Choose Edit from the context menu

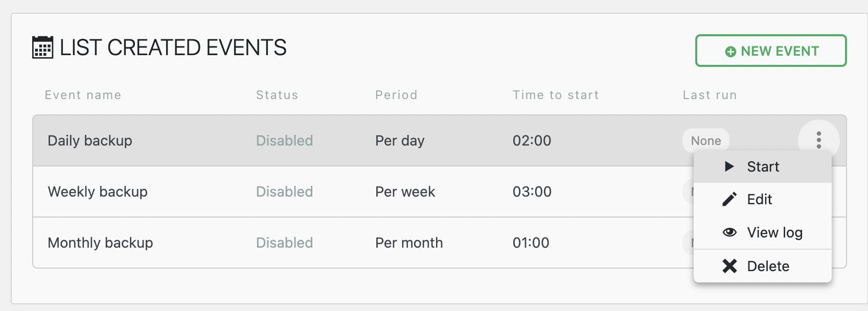point(759,199)
